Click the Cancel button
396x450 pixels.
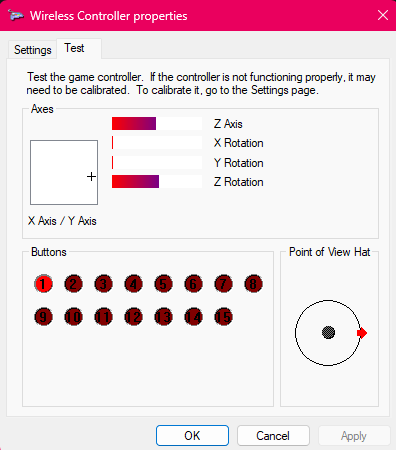point(273,436)
